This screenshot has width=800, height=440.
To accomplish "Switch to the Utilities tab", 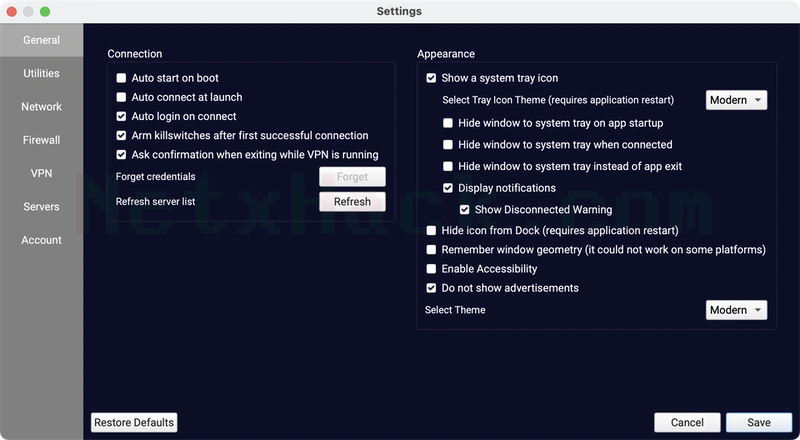I will [x=41, y=74].
